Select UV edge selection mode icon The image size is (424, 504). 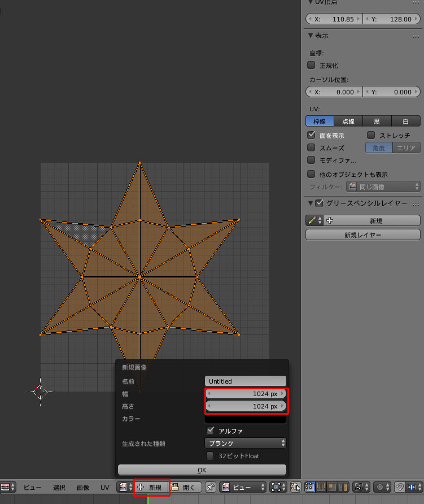pos(321,487)
